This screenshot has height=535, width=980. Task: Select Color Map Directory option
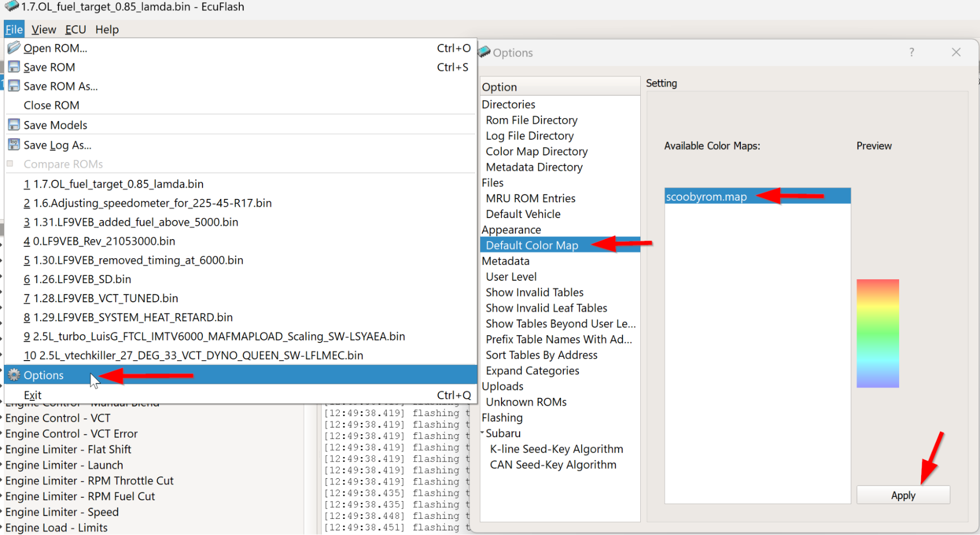coord(560,151)
